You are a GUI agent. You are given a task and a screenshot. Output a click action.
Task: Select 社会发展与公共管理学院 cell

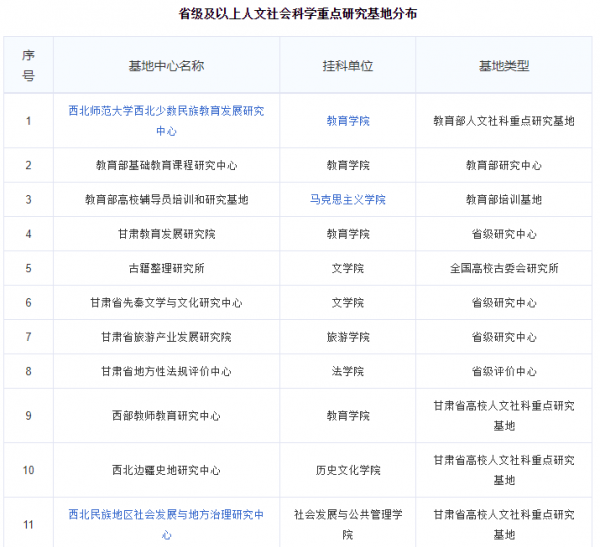348,524
